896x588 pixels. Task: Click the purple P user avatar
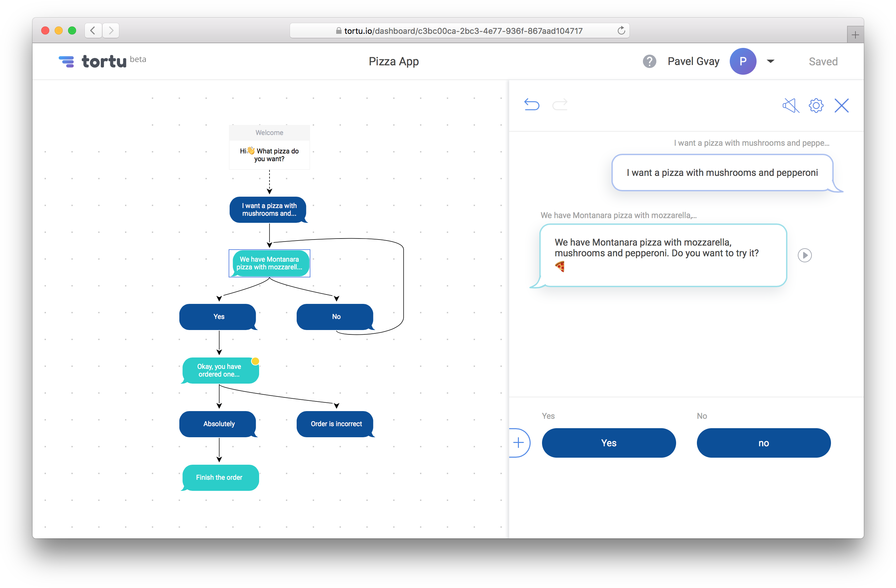coord(742,61)
